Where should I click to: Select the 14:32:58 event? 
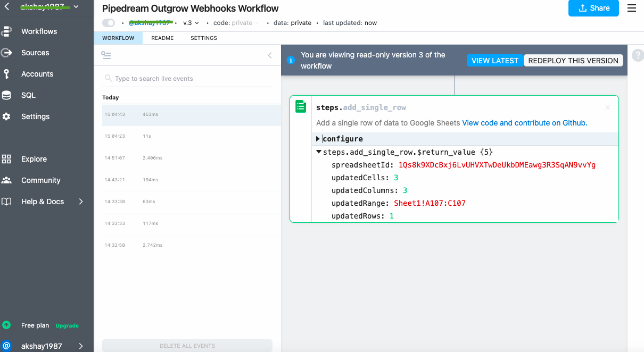(192, 245)
